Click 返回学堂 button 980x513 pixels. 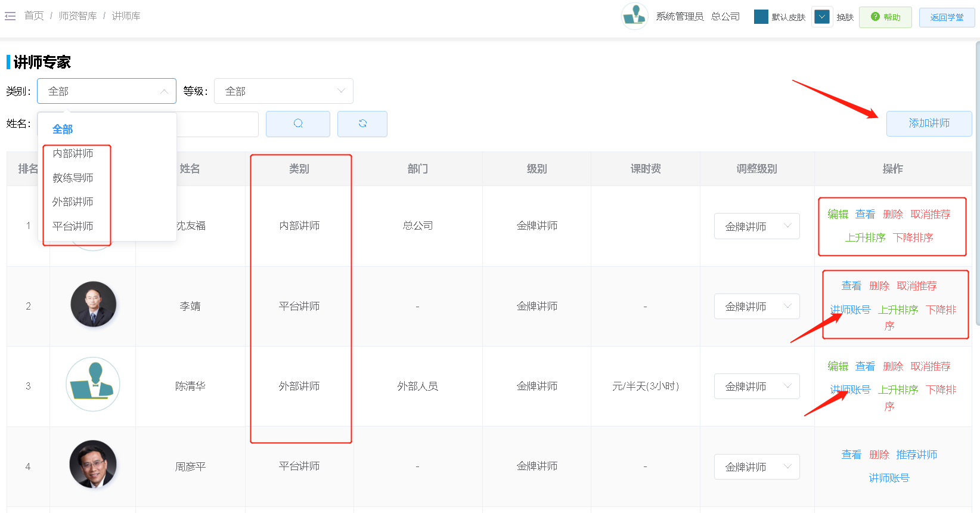(x=947, y=17)
